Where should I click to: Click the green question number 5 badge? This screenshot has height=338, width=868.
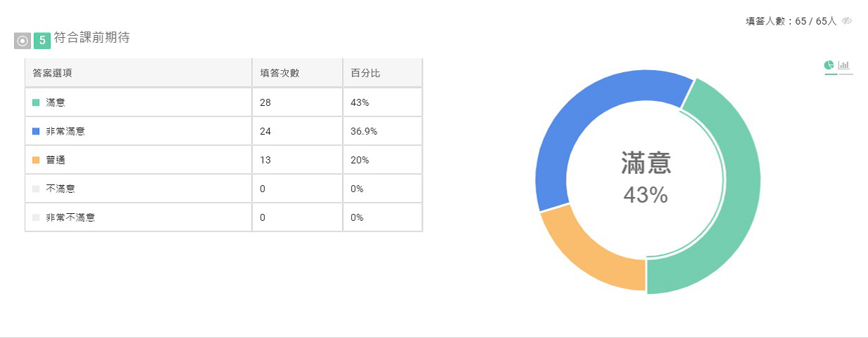42,41
